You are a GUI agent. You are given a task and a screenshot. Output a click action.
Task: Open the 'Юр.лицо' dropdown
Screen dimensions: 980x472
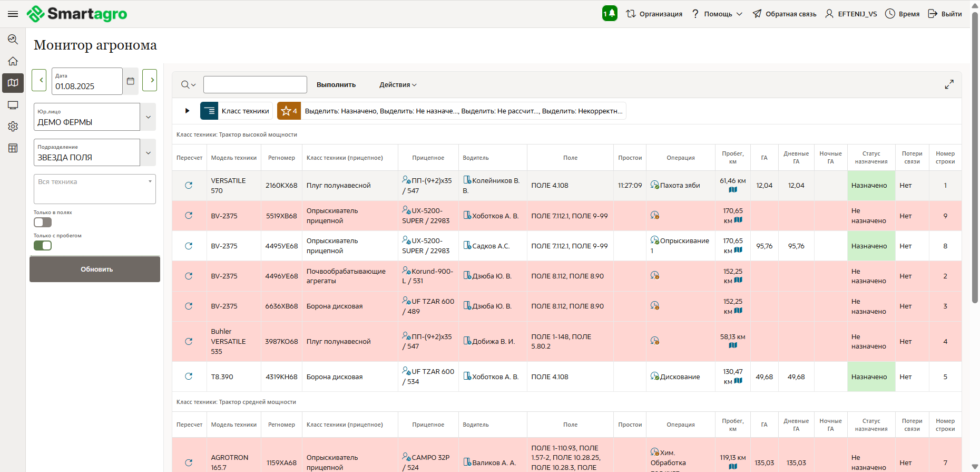(148, 117)
